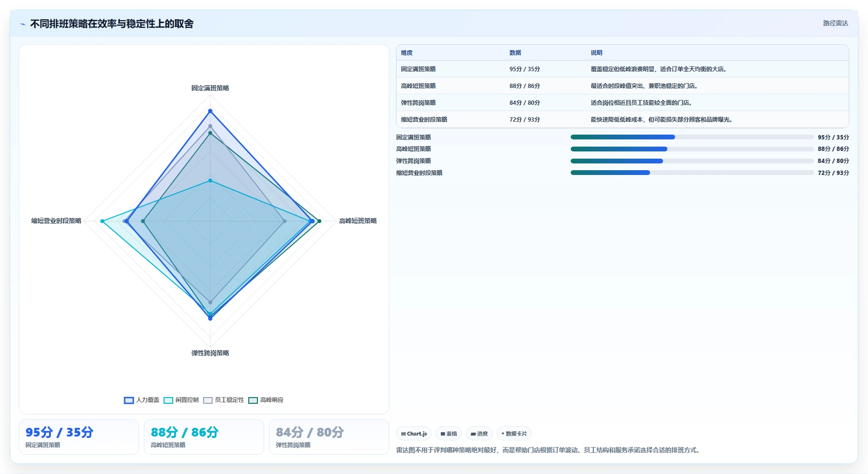Screen dimensions: 868x474
Task: Click the 固定满班策略 progress bar
Action: (692, 137)
